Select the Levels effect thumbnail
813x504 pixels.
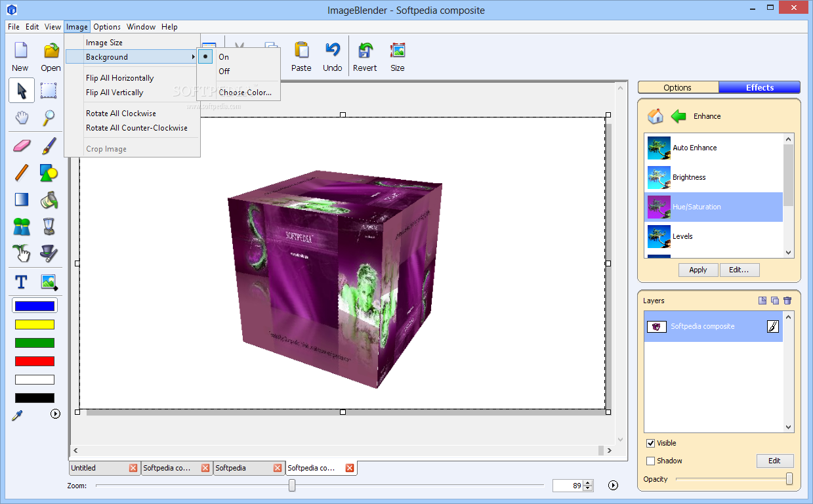pos(659,236)
